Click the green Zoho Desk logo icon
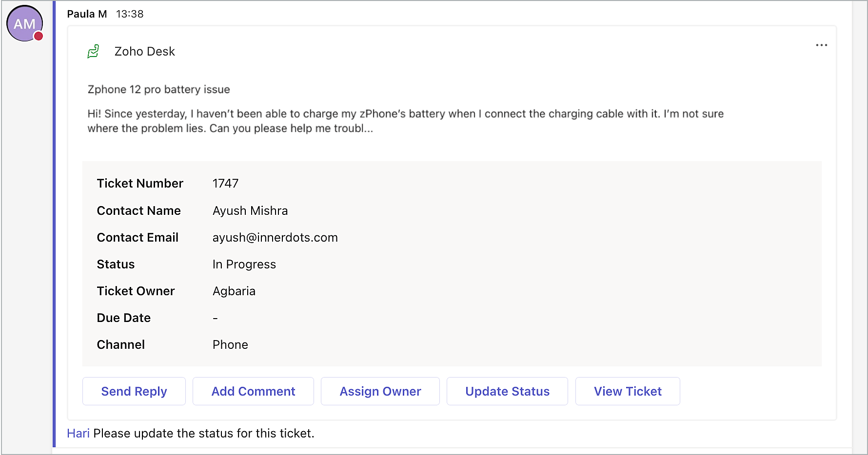 (x=93, y=51)
